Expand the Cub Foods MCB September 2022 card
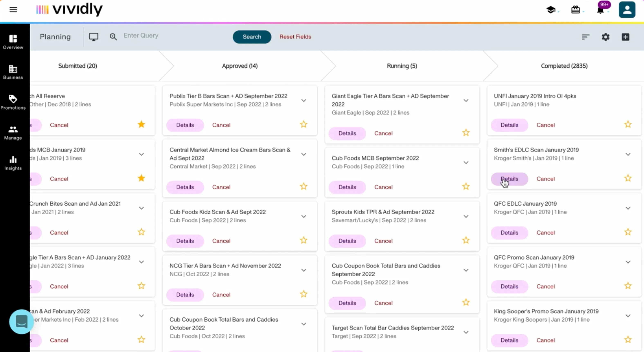The height and width of the screenshot is (352, 644). pos(466,163)
